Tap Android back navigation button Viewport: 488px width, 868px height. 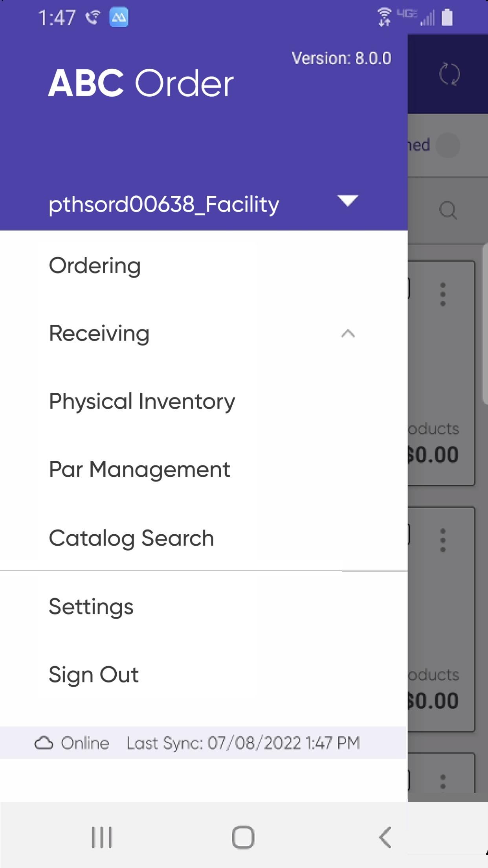coord(385,837)
